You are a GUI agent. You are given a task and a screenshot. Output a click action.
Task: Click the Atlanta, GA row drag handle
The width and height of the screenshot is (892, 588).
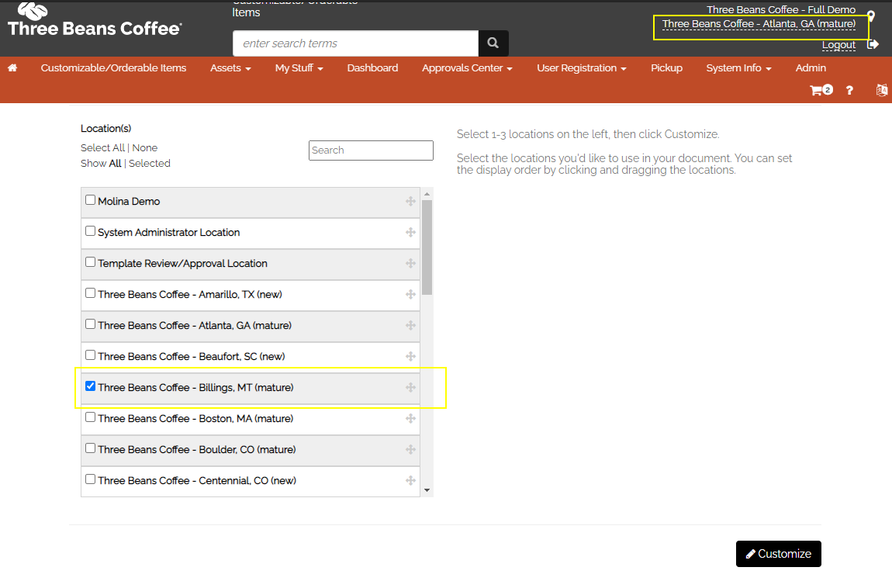[411, 325]
